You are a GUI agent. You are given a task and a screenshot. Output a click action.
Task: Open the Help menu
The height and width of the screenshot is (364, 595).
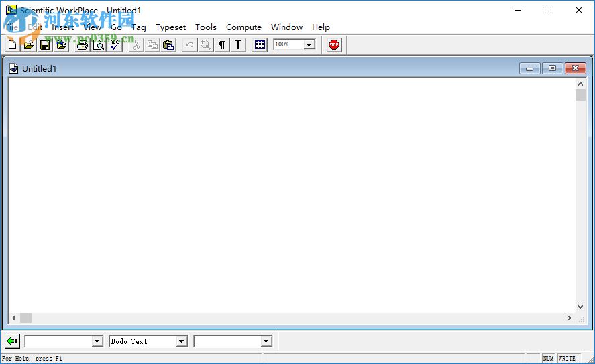pos(321,27)
